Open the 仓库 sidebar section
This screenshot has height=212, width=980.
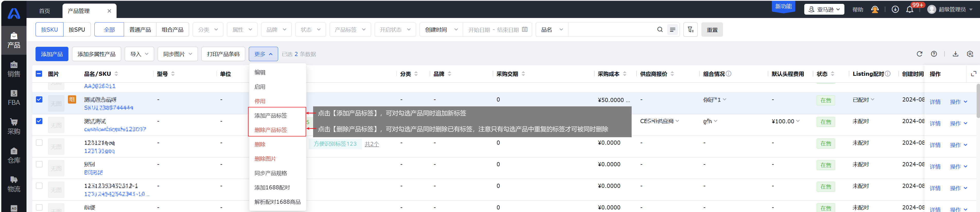[14, 155]
